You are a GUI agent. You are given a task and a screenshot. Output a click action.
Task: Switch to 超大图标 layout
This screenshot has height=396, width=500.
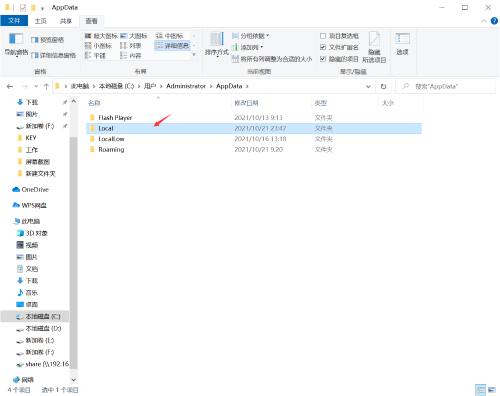101,36
